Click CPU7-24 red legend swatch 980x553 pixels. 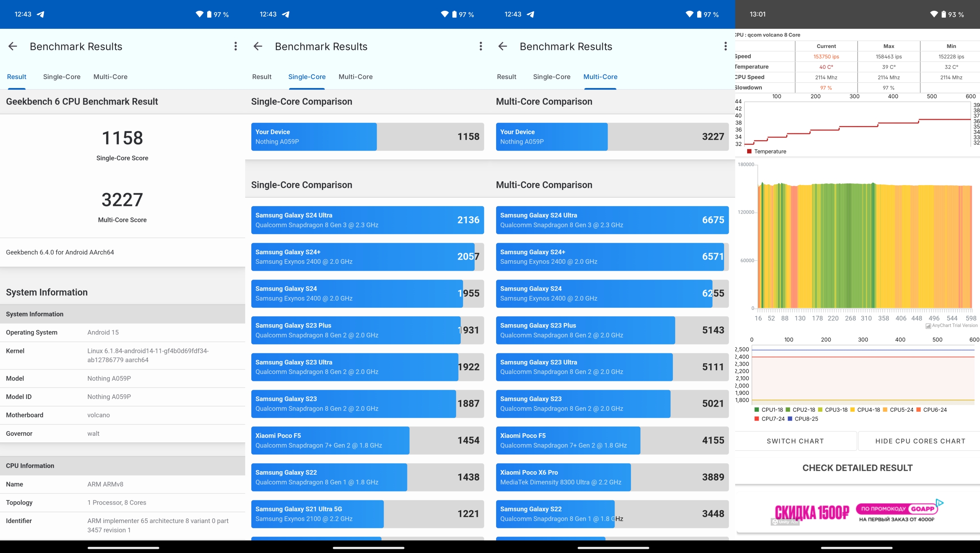click(x=757, y=419)
